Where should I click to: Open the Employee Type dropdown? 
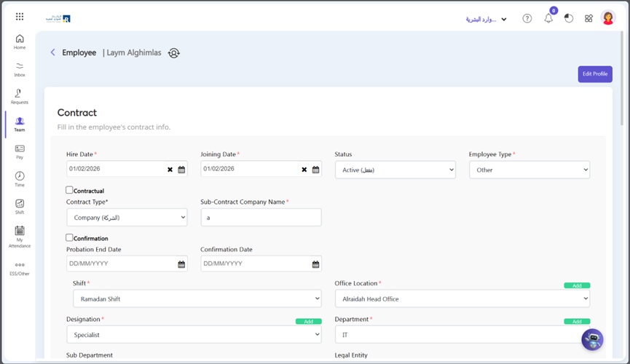529,170
